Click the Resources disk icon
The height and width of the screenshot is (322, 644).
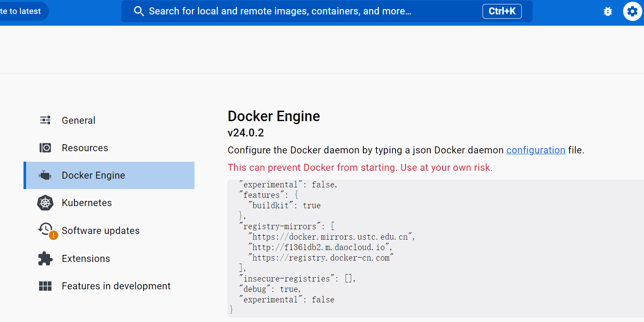click(45, 148)
